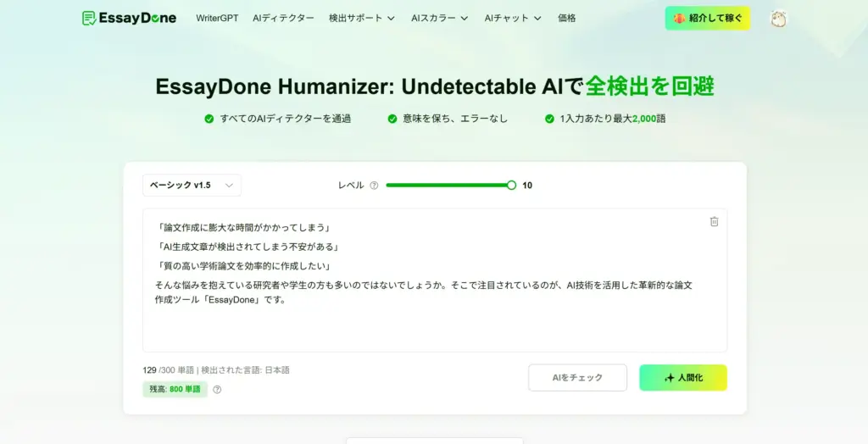
Task: Click the balance help question mark icon
Action: point(217,390)
